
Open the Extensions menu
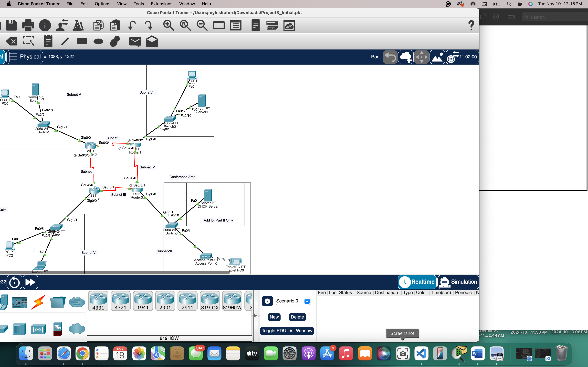161,4
